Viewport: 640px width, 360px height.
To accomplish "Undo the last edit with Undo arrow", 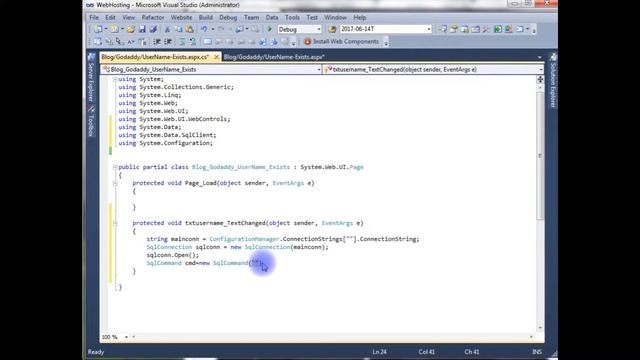I will click(204, 29).
